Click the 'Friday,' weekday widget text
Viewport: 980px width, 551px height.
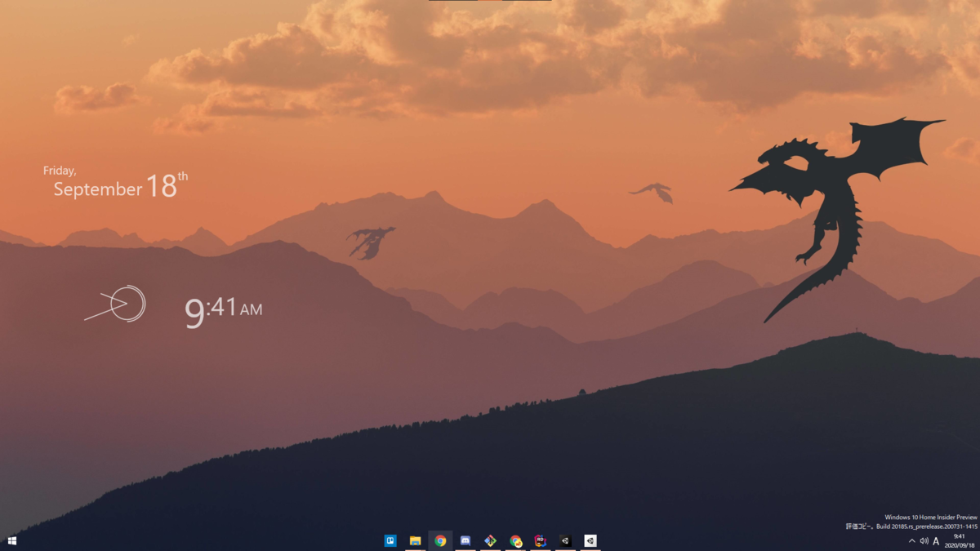[60, 171]
